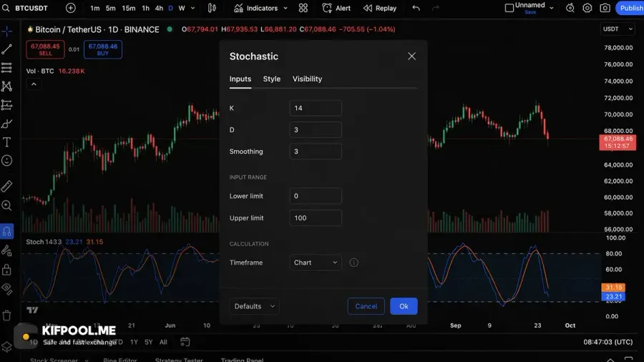Click the Lower limit input field

[316, 196]
